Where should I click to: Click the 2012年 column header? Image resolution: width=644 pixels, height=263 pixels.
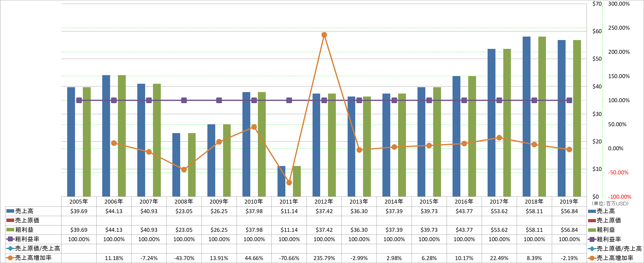click(324, 202)
